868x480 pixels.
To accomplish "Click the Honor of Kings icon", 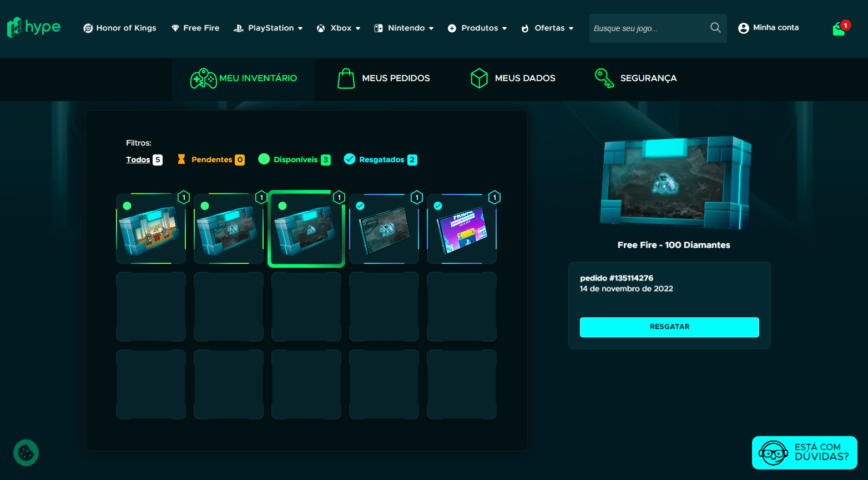I will pos(88,28).
